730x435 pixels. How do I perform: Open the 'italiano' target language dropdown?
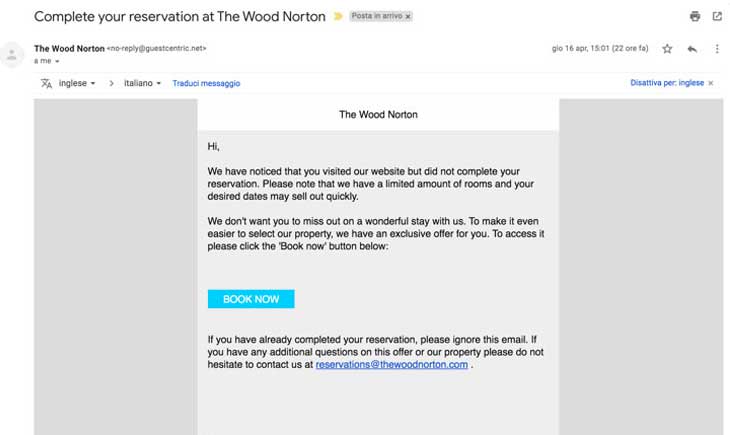(142, 83)
